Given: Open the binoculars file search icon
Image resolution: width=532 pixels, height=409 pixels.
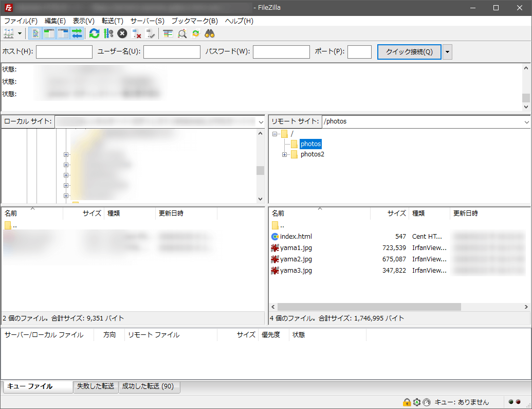Looking at the screenshot, I should pyautogui.click(x=210, y=34).
